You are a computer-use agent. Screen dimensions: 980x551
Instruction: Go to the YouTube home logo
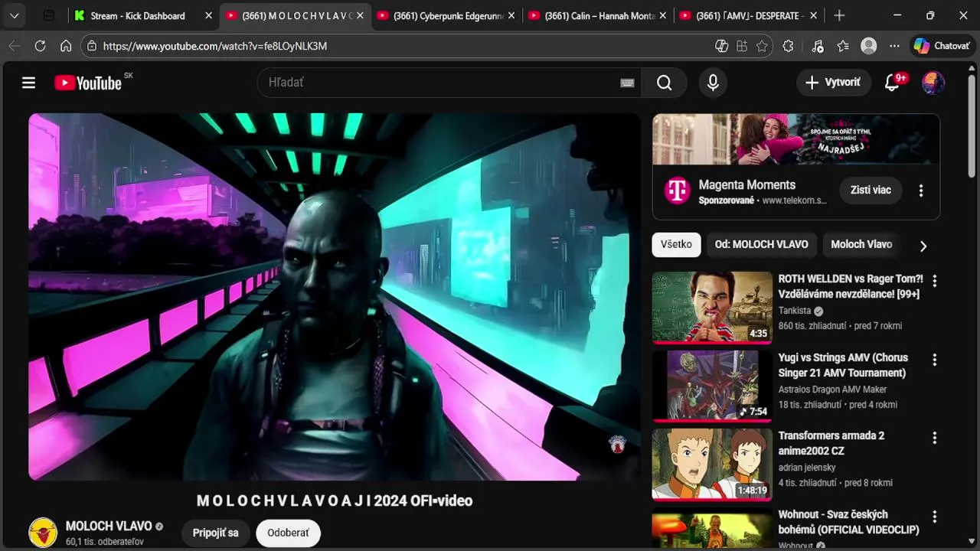click(88, 83)
